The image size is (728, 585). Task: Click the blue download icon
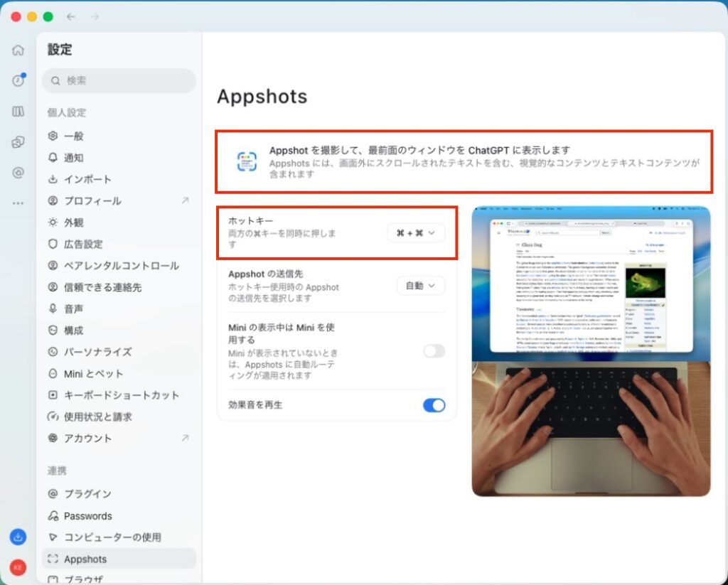pyautogui.click(x=18, y=537)
